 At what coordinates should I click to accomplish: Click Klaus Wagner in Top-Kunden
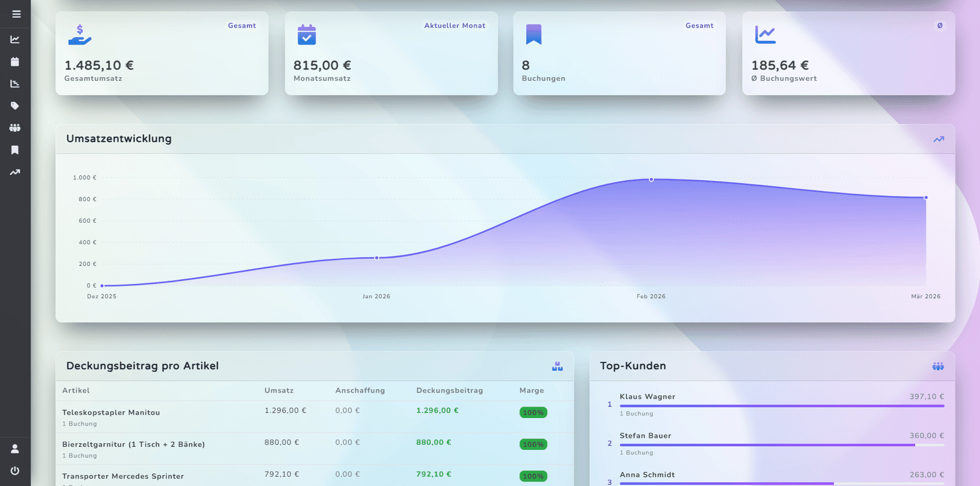pyautogui.click(x=647, y=397)
